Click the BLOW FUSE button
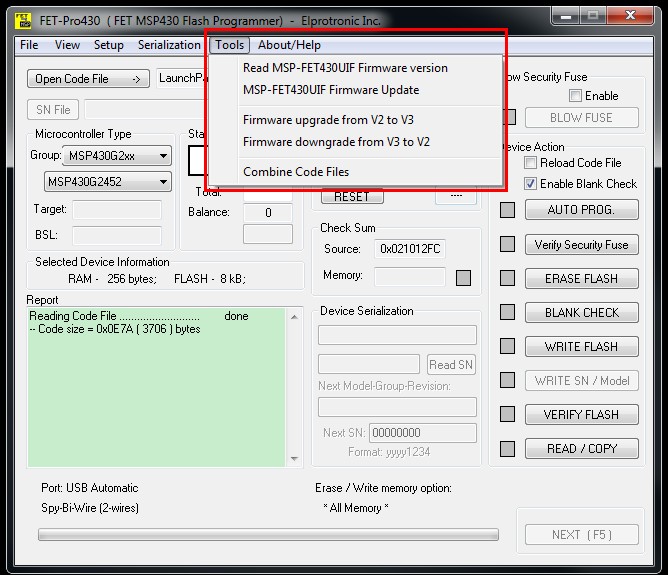 click(582, 118)
